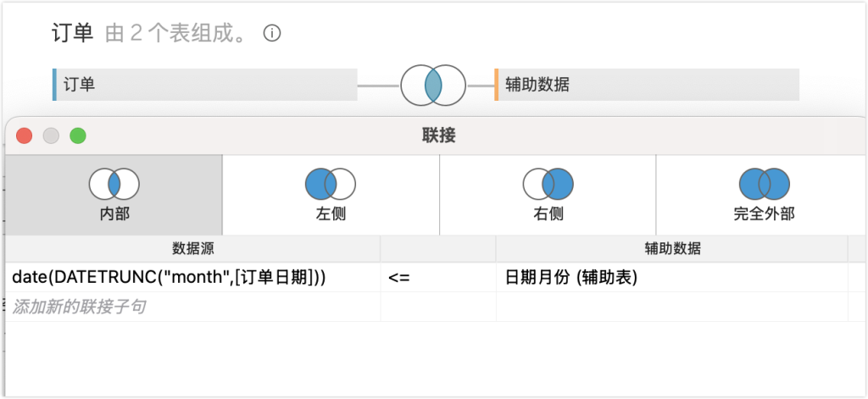Click the 订单 data source title
Image resolution: width=868 pixels, height=399 pixels.
[x=72, y=34]
